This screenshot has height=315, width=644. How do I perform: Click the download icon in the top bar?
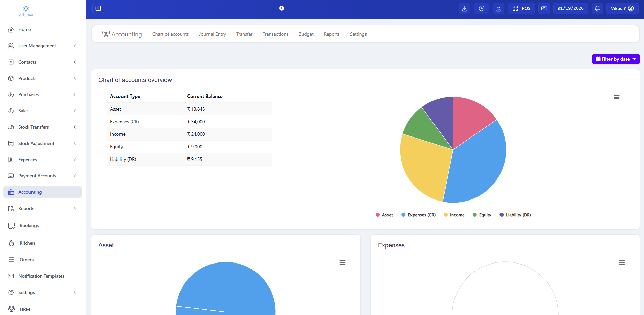[x=464, y=8]
